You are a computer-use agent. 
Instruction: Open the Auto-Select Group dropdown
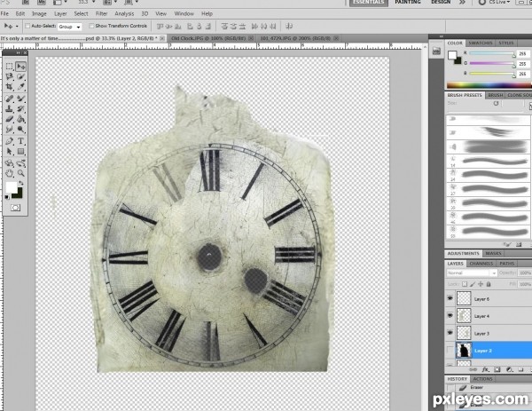pyautogui.click(x=69, y=27)
